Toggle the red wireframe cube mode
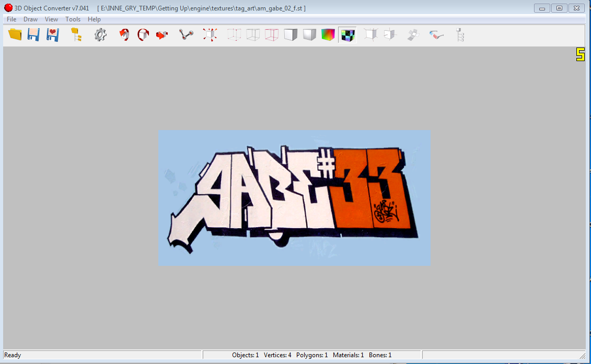591x364 pixels. tap(272, 35)
